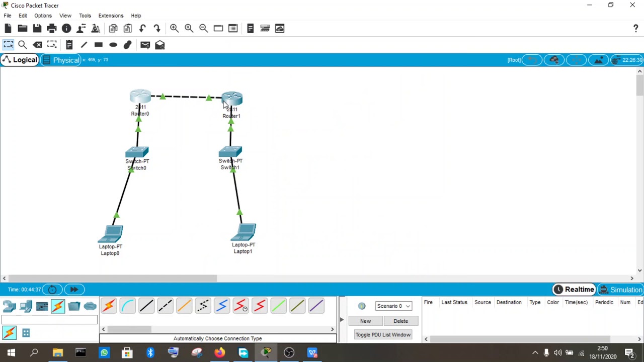
Task: Open the Extensions menu
Action: [x=111, y=16]
